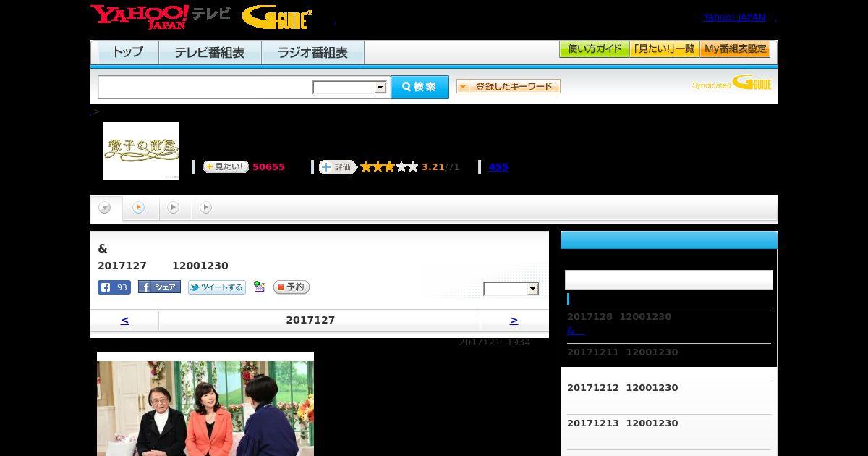Open My番組表設定
This screenshot has height=456, width=868.
coord(735,49)
